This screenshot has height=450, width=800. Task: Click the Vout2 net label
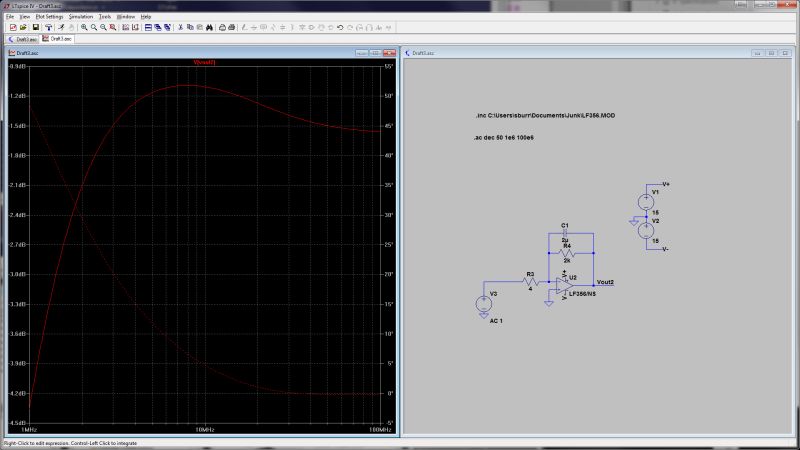605,282
